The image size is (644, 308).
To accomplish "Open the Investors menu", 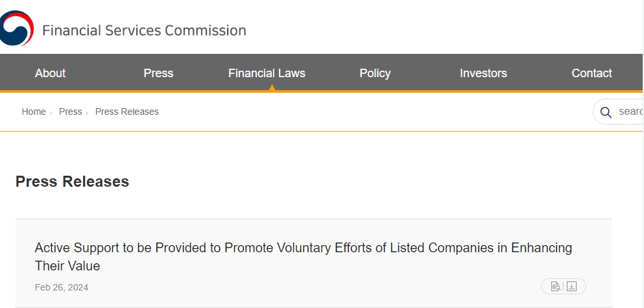I will click(483, 73).
